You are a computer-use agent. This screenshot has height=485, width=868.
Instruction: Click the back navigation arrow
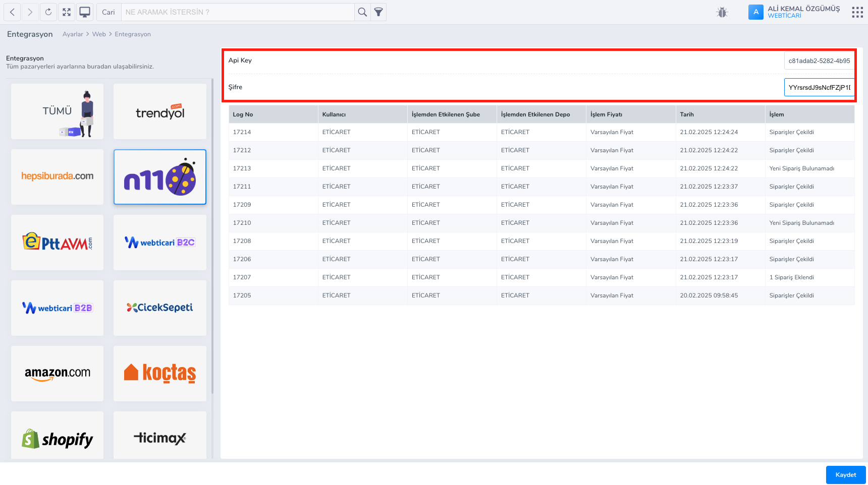(x=12, y=12)
